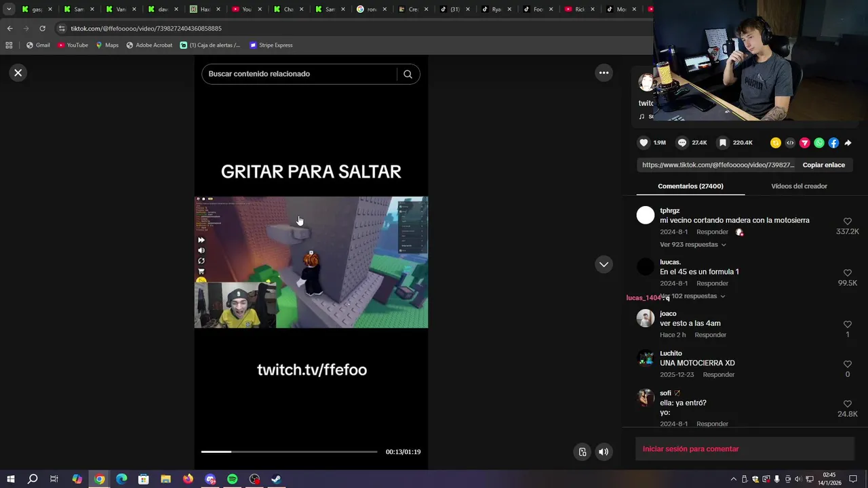Image resolution: width=868 pixels, height=488 pixels.
Task: Open Windows notification center icon
Action: point(853,479)
